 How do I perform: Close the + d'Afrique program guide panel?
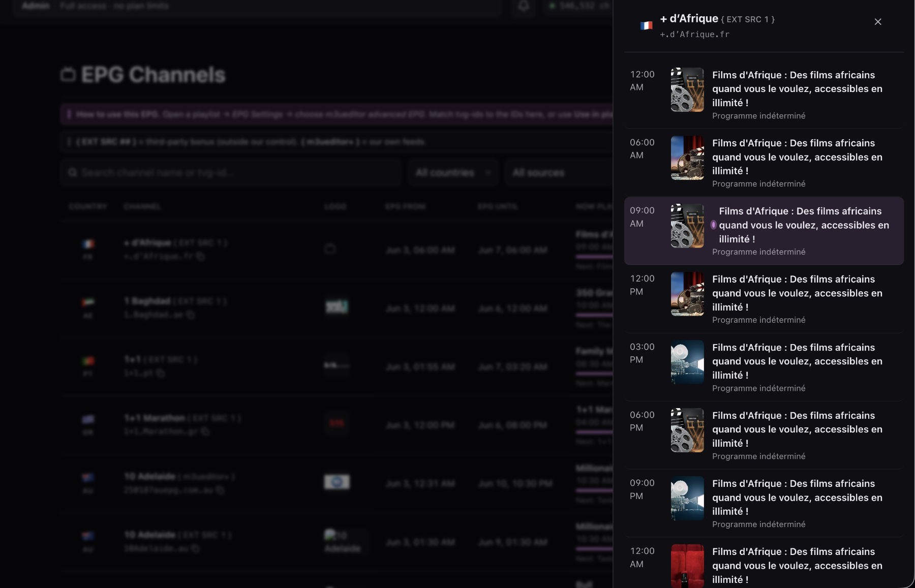point(877,22)
